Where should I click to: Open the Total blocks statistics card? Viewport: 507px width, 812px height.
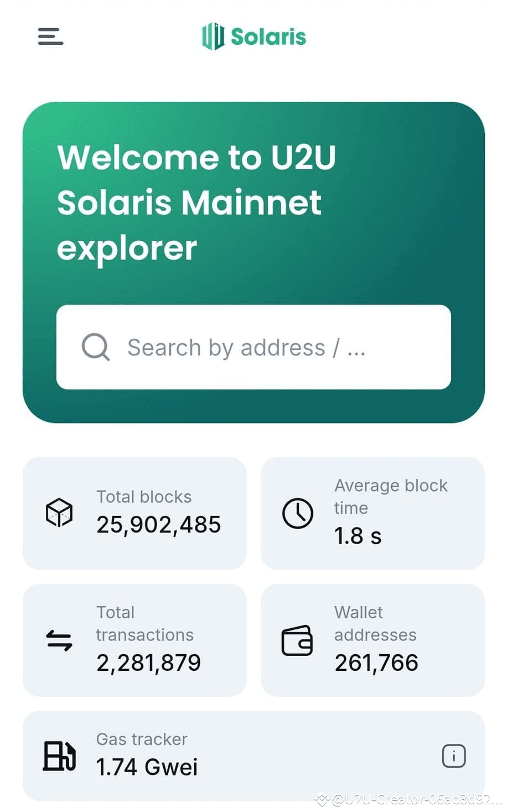[134, 513]
